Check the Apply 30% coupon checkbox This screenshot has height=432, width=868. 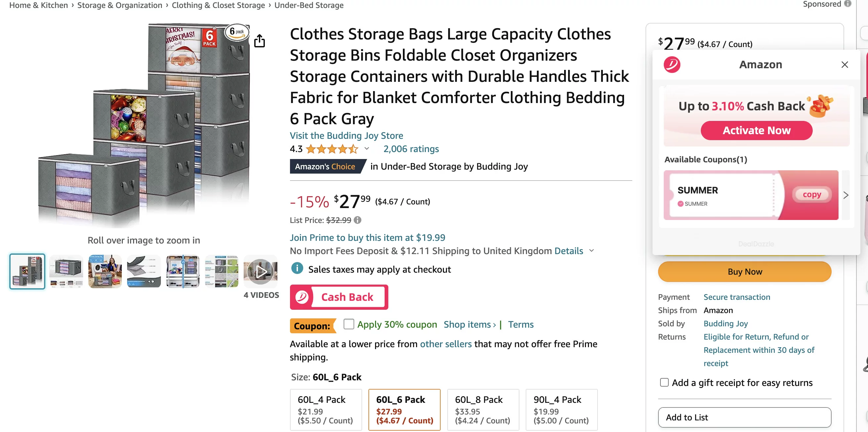click(x=349, y=324)
